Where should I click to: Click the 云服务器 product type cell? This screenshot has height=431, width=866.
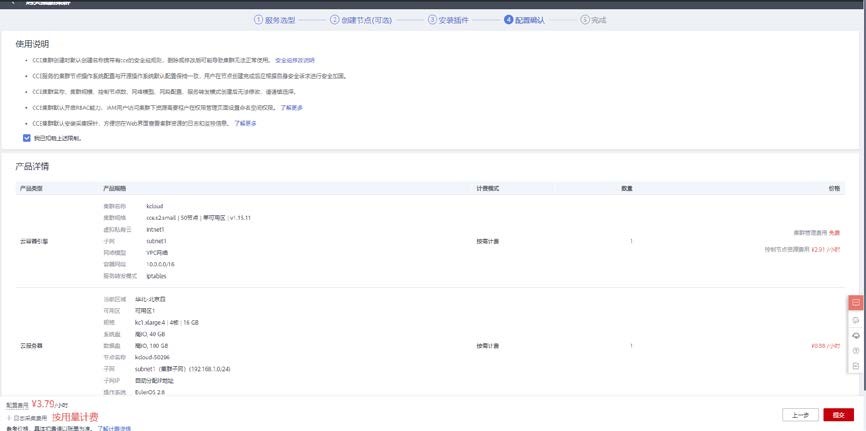31,346
